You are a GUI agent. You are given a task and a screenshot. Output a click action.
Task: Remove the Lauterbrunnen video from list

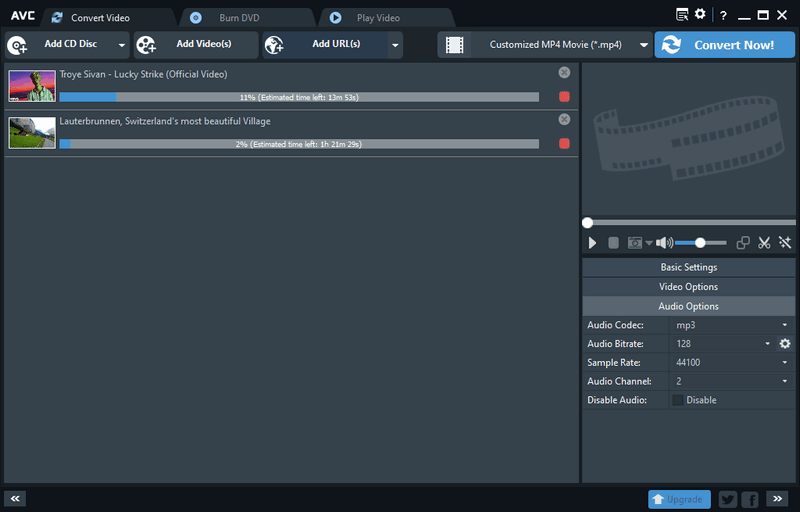tap(564, 119)
